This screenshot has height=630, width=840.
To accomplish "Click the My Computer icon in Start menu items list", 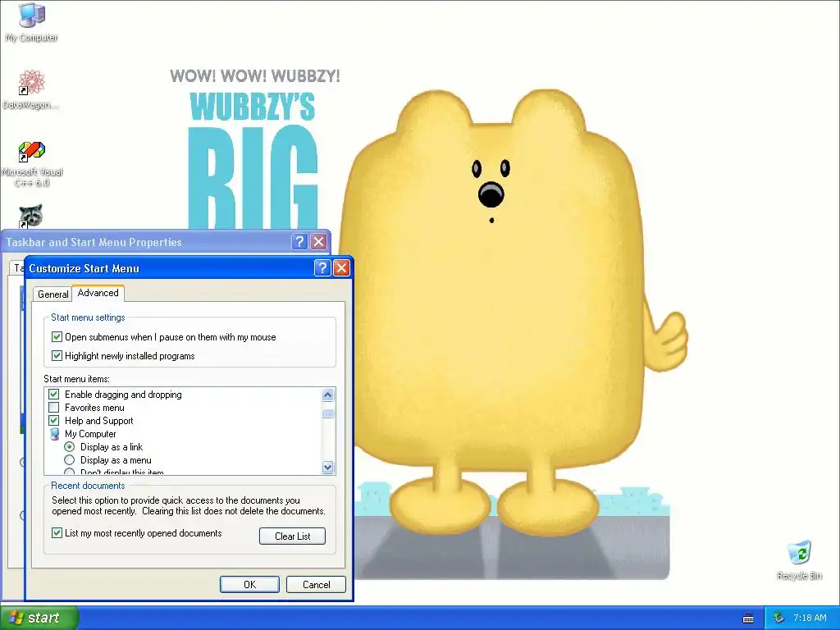I will click(54, 434).
